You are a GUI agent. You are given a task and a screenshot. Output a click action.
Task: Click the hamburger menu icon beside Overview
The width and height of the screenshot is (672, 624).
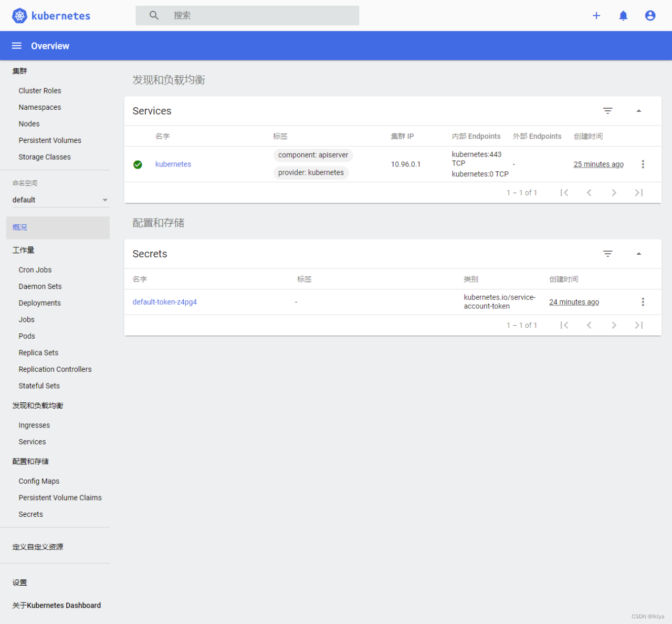pyautogui.click(x=17, y=46)
